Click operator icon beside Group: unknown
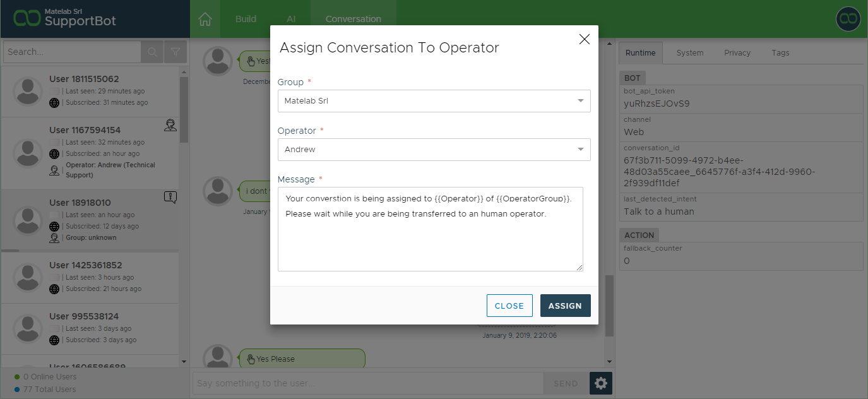Screen dimensions: 868x399 tap(54, 238)
